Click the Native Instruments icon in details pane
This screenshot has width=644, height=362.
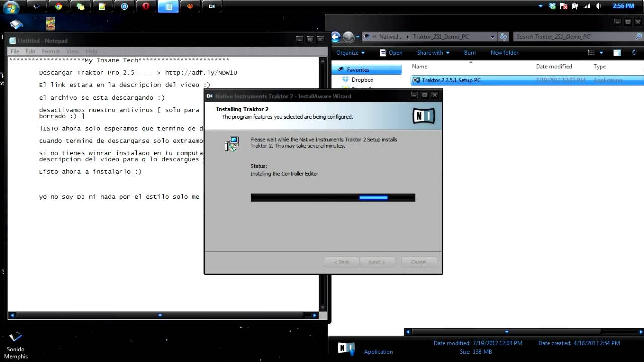click(x=346, y=348)
